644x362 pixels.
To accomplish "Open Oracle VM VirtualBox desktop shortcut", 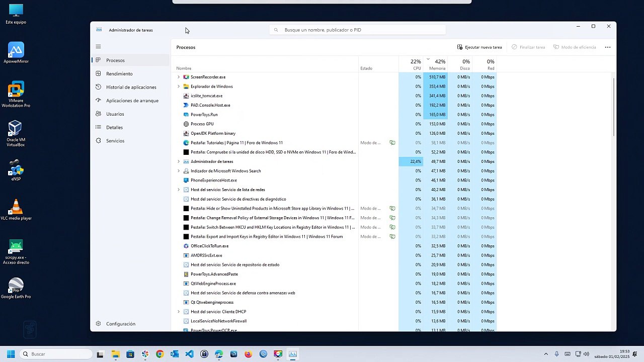I will [x=16, y=134].
